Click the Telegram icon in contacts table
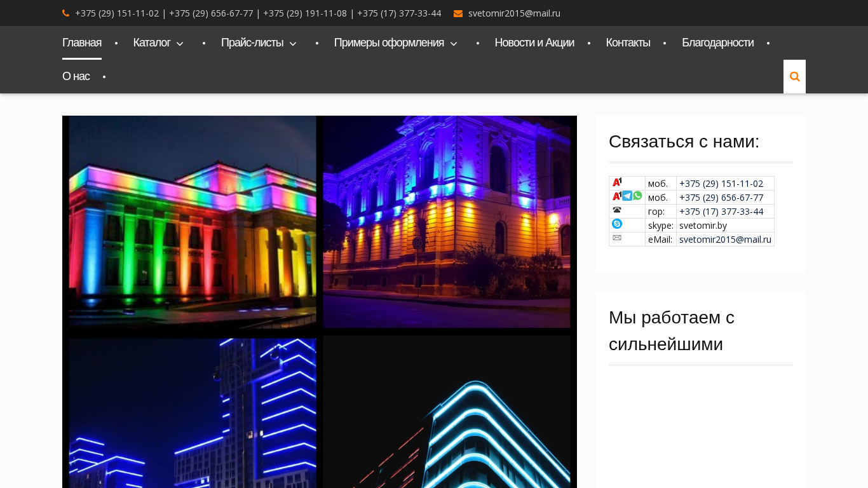868x488 pixels. point(627,196)
